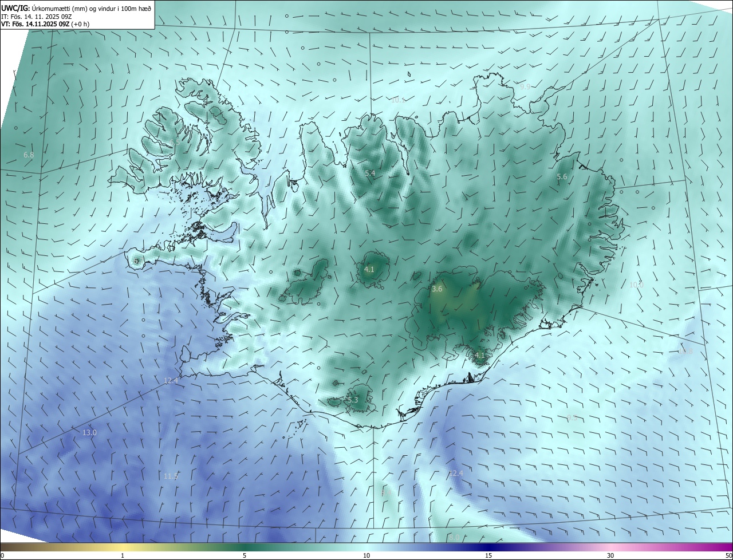Click the colorbar tick label 15
The width and height of the screenshot is (733, 560).
pos(488,555)
